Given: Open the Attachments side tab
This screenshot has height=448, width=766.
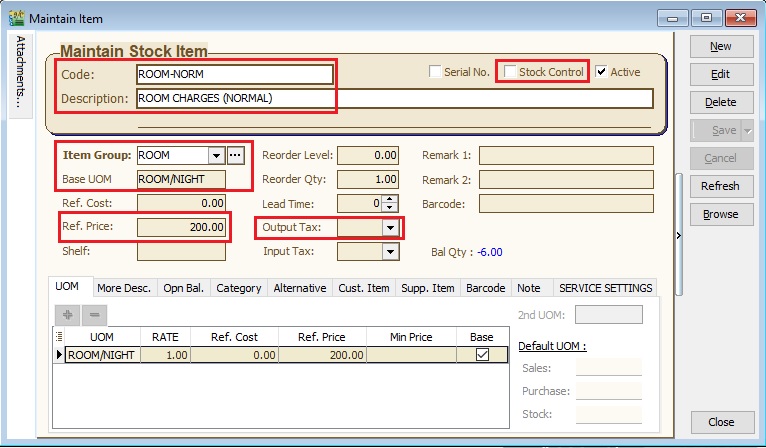Looking at the screenshot, I should (20, 72).
